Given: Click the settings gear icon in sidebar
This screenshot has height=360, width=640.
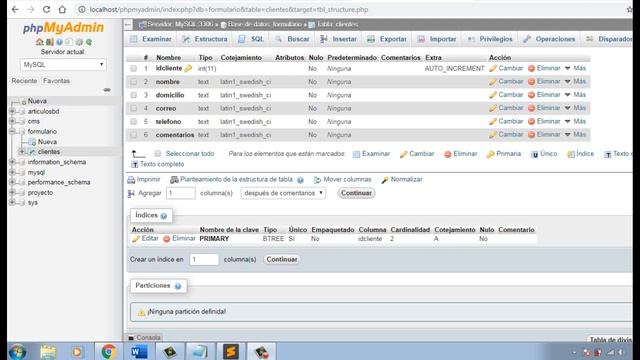Looking at the screenshot, I should click(x=79, y=42).
